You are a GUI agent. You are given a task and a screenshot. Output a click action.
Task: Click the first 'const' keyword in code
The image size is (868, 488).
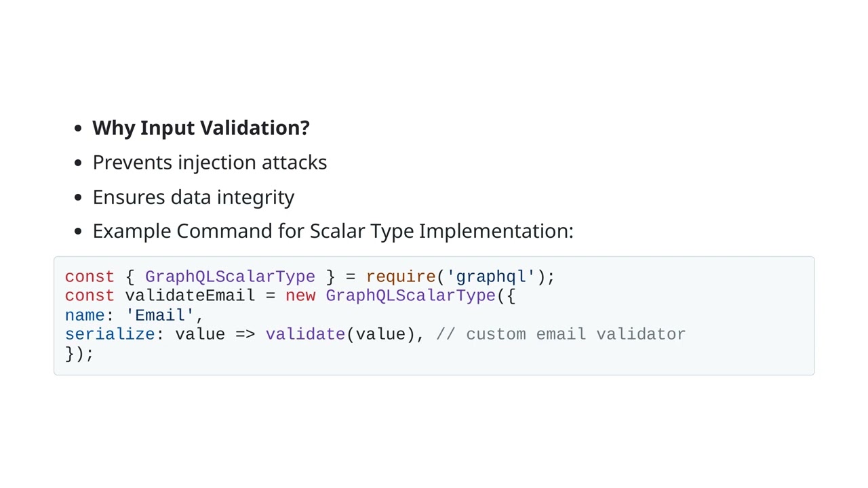coord(90,277)
